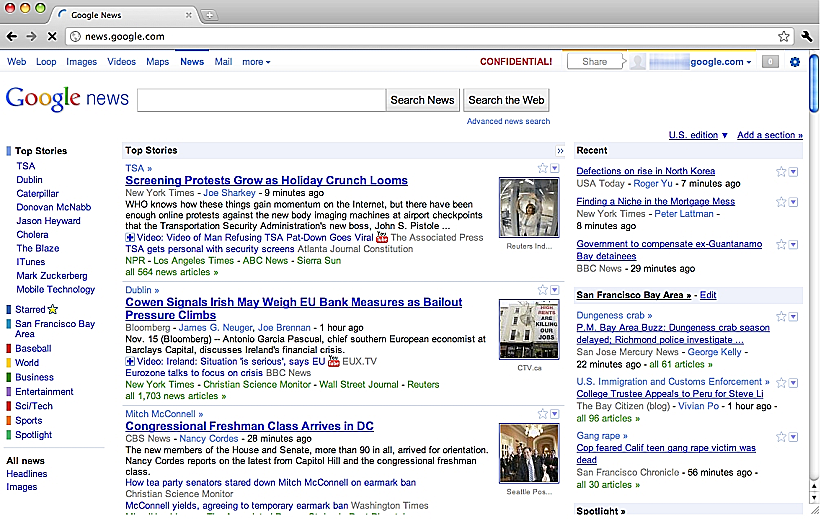Click the browser wrench menu icon
The height and width of the screenshot is (526, 820).
[808, 36]
